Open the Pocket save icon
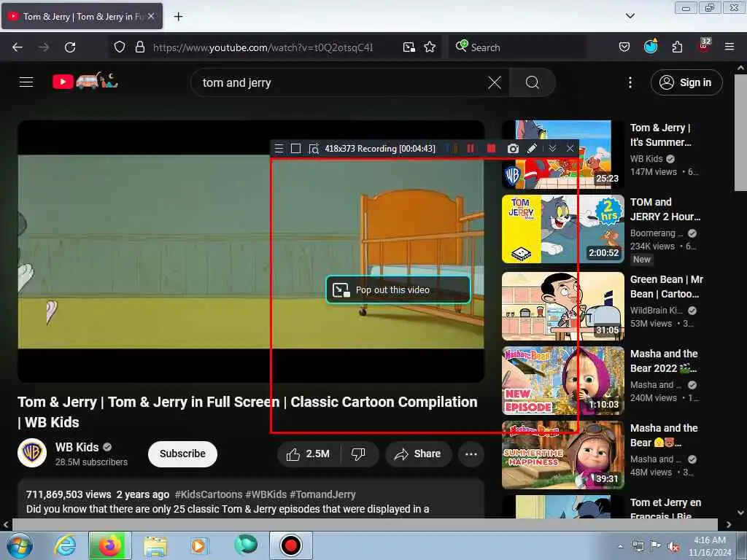The image size is (747, 560). 624,47
